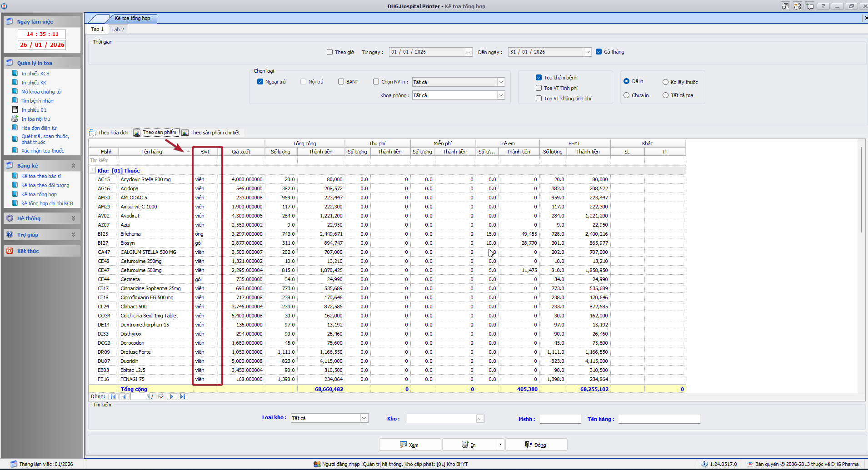The height and width of the screenshot is (470, 868).
Task: Open the Từ ngày date dropdown
Action: pyautogui.click(x=469, y=52)
